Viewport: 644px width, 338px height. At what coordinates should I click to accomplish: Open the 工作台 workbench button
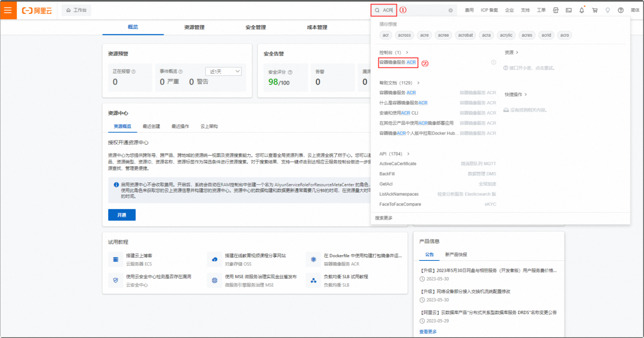pyautogui.click(x=76, y=10)
